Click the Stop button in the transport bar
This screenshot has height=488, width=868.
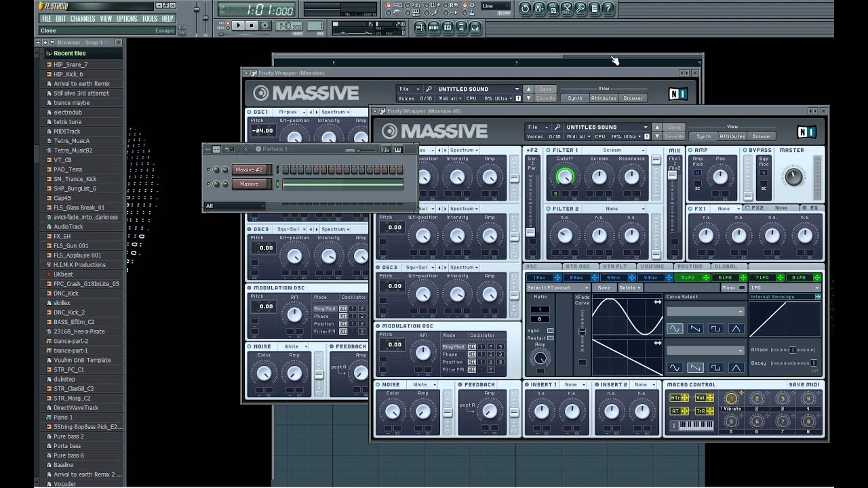click(x=251, y=26)
